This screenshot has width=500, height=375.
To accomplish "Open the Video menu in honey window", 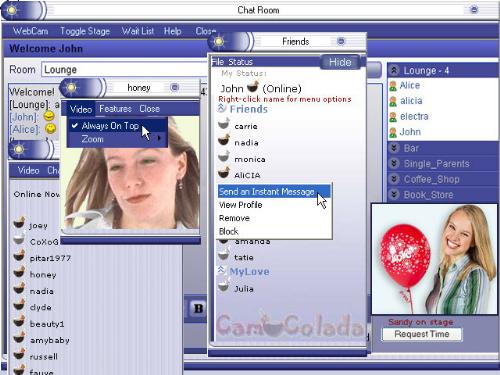I will pos(81,109).
